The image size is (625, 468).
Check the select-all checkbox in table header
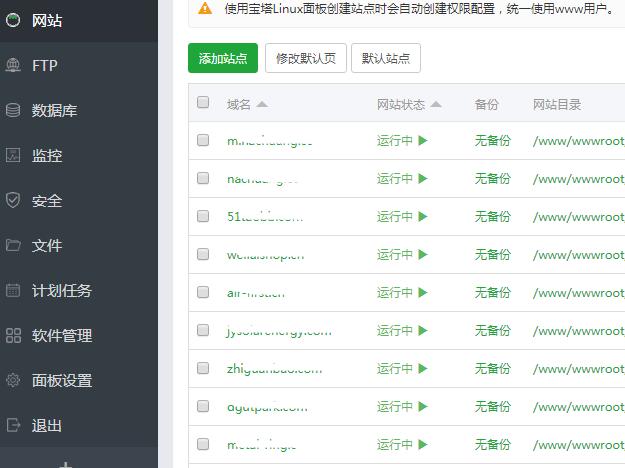pos(204,103)
